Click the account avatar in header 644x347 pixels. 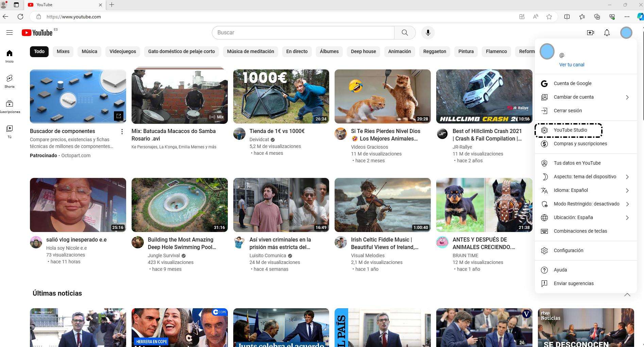tap(626, 33)
